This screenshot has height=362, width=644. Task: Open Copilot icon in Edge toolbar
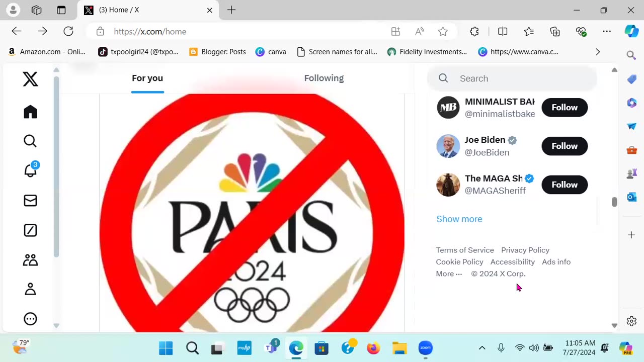click(631, 31)
